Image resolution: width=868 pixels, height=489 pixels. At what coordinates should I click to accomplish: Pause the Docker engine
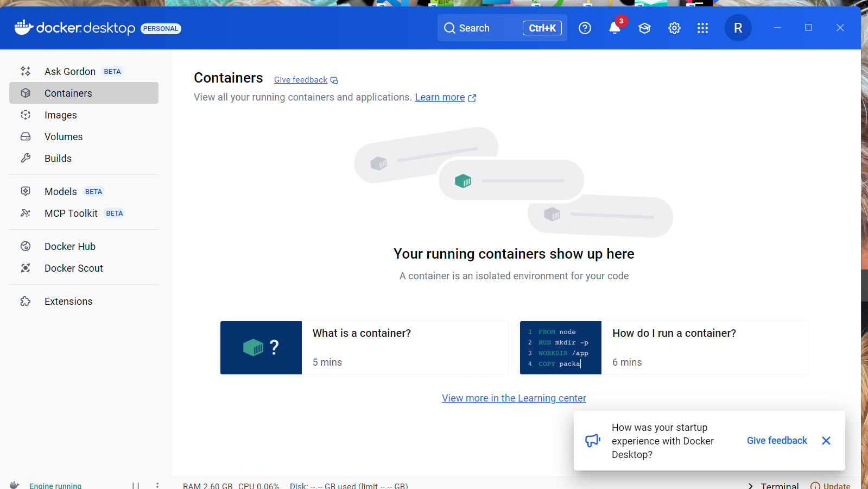(136, 486)
